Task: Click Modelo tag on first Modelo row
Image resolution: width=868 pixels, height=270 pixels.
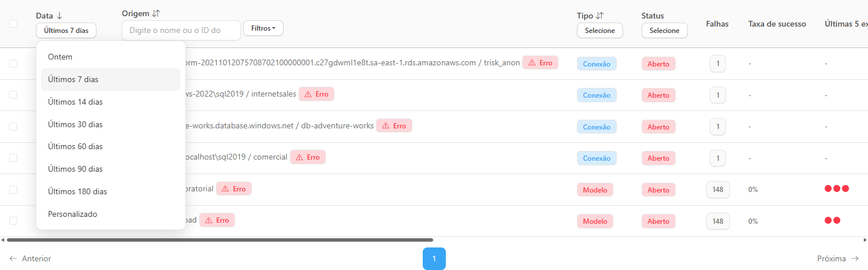Action: (x=595, y=189)
